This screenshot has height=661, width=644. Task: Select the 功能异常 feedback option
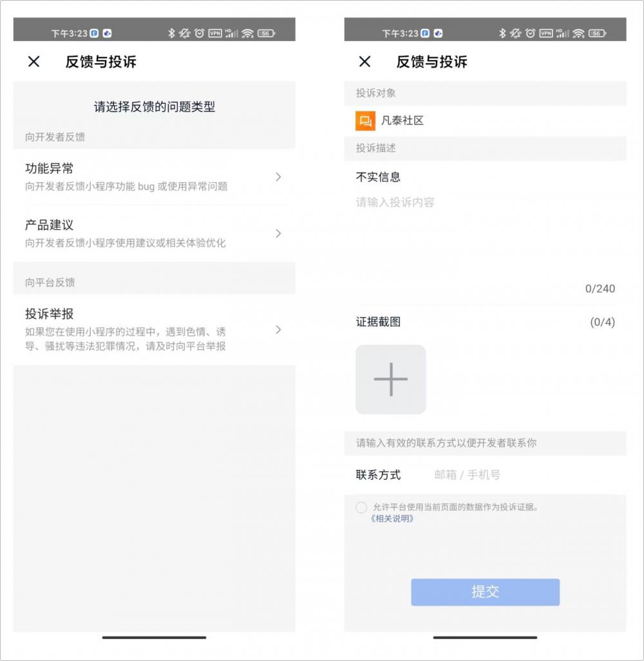[x=155, y=176]
